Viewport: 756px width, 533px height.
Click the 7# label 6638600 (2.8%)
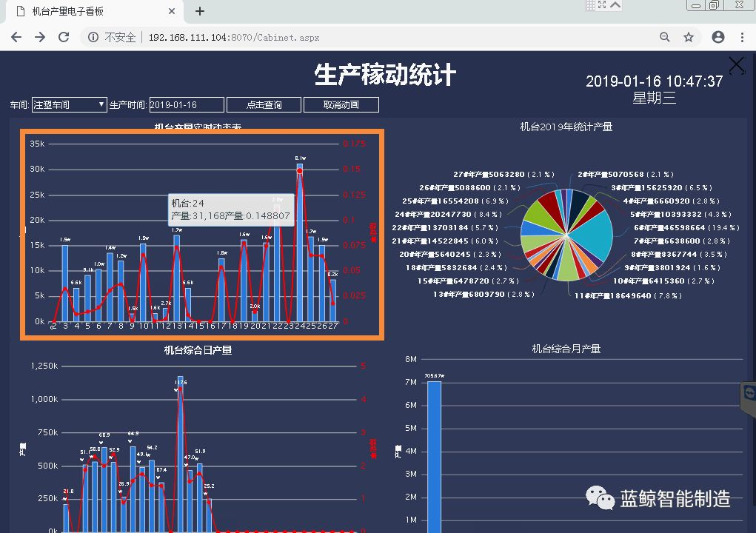point(682,241)
